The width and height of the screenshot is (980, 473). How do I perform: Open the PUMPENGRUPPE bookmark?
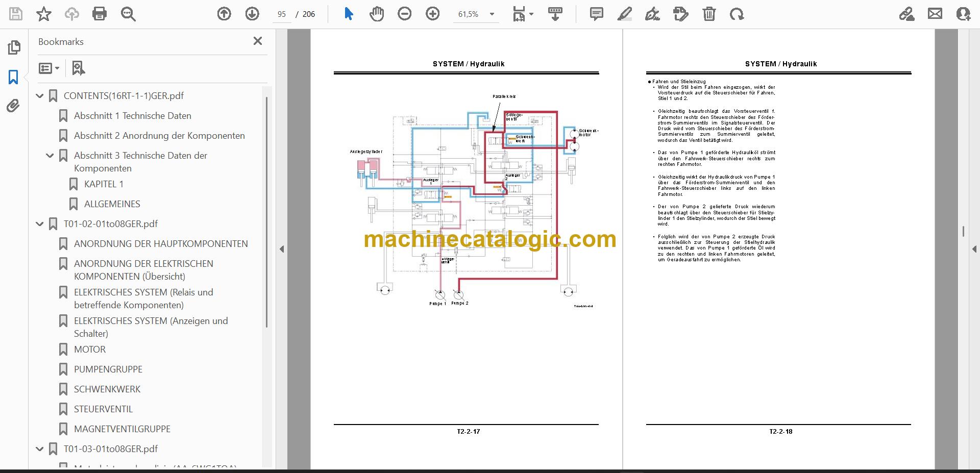[108, 369]
